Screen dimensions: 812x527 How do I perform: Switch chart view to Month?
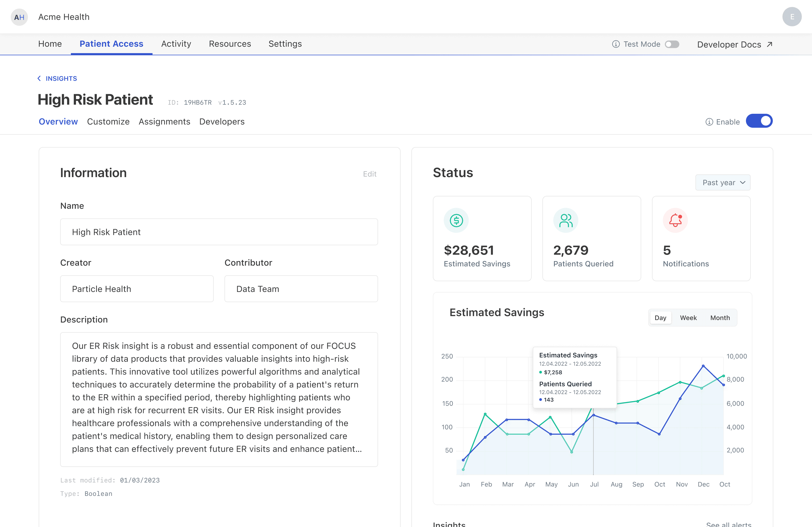coord(720,318)
